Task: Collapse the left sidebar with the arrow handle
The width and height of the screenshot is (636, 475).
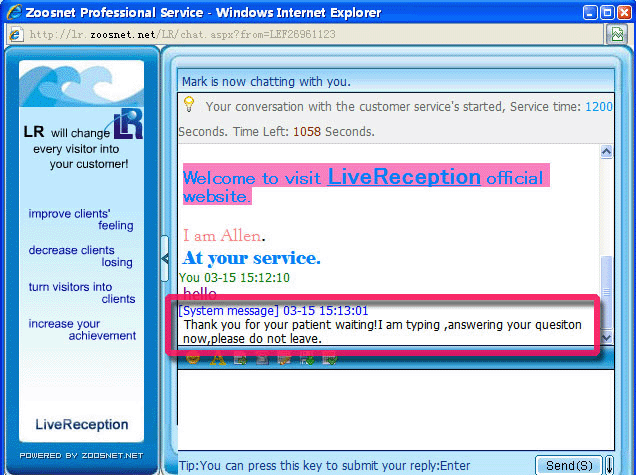Action: 165,258
